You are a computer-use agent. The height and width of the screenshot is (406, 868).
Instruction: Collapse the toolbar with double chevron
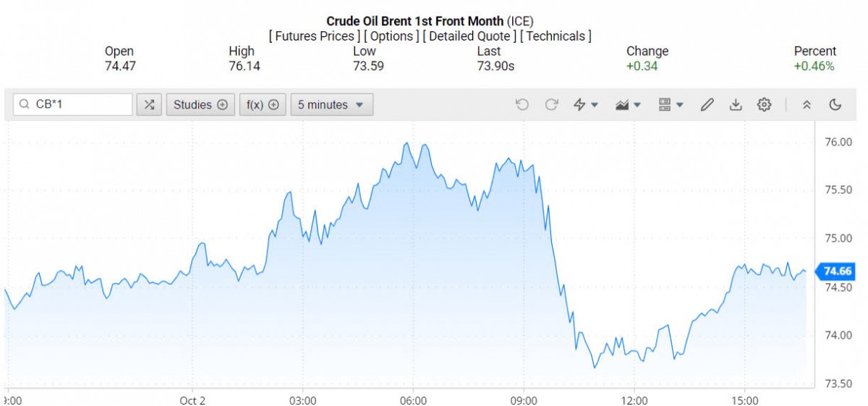coord(807,105)
